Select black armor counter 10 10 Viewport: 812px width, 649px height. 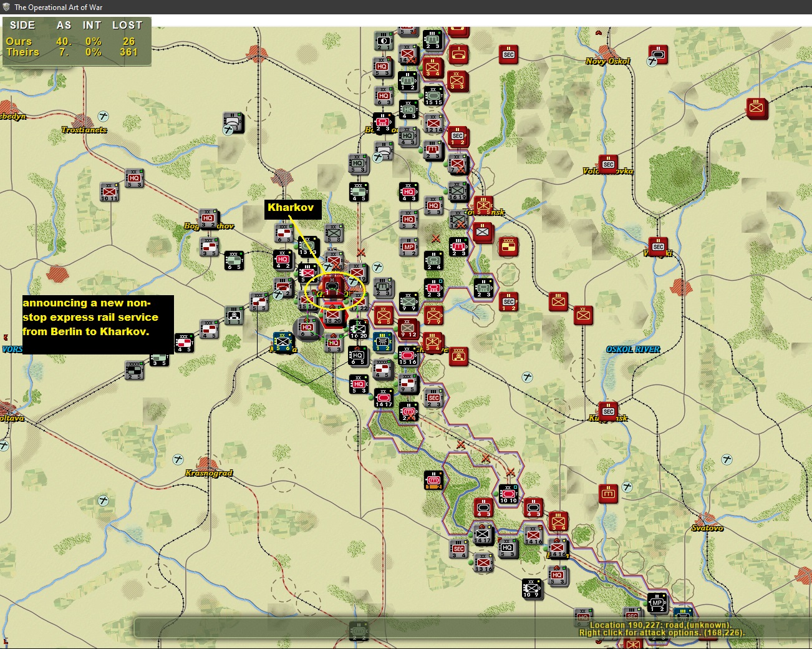tap(508, 494)
